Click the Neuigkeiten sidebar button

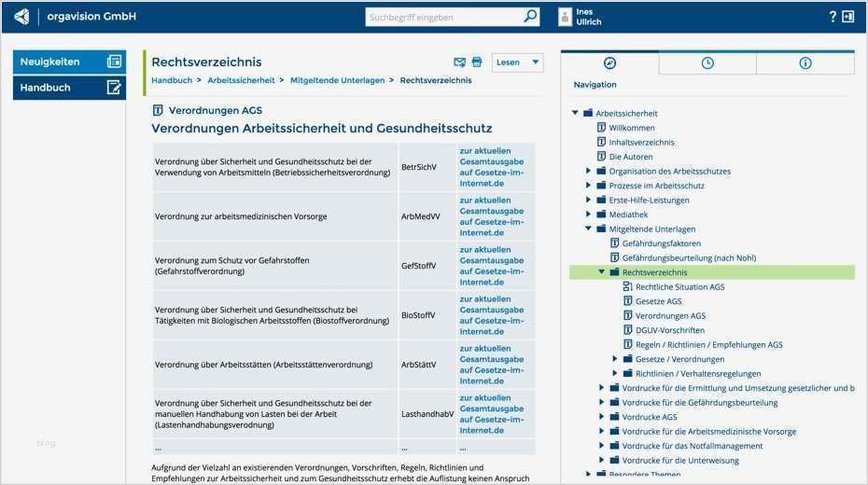point(69,62)
